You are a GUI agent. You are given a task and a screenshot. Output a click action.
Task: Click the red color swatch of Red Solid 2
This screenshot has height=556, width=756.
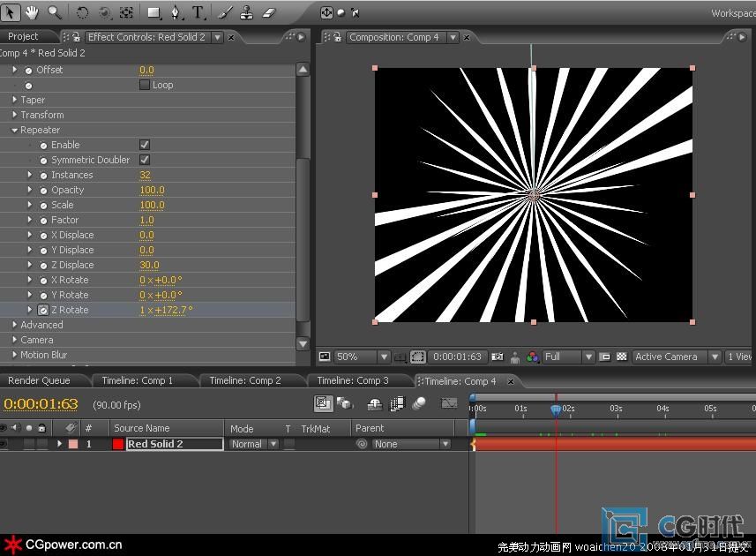(118, 444)
